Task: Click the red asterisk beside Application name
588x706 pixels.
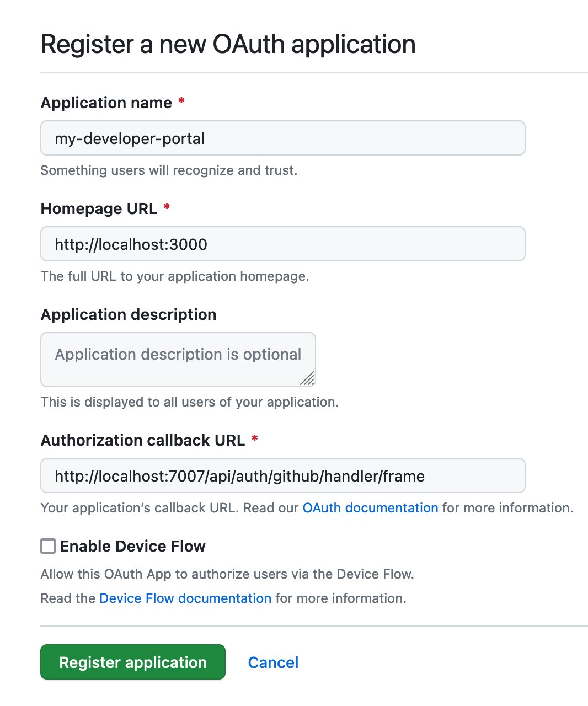Action: (181, 101)
